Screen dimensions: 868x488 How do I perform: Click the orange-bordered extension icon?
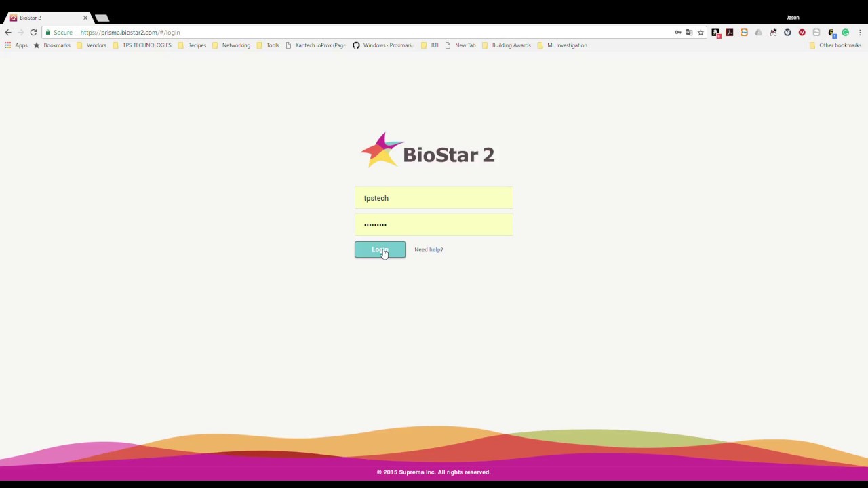(744, 32)
